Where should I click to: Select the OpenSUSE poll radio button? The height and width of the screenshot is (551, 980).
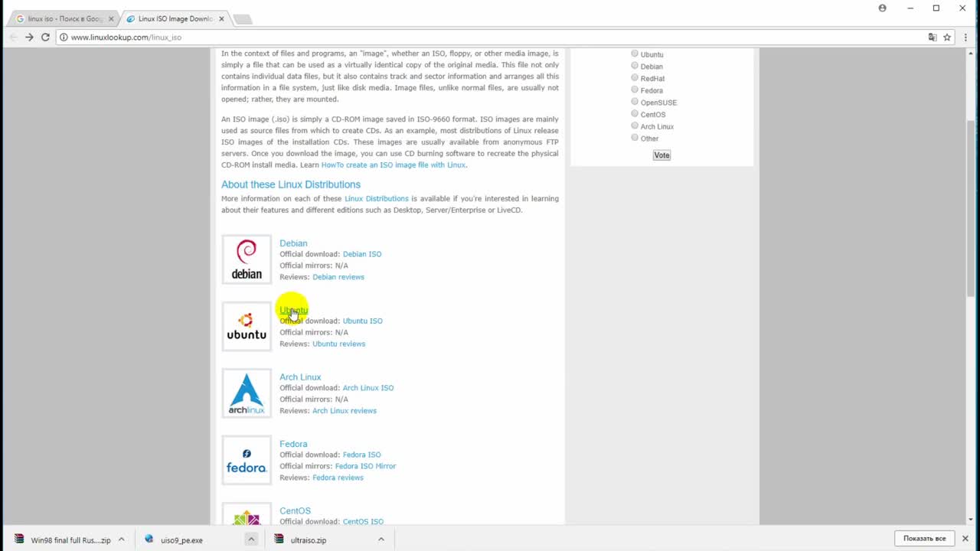pos(635,102)
